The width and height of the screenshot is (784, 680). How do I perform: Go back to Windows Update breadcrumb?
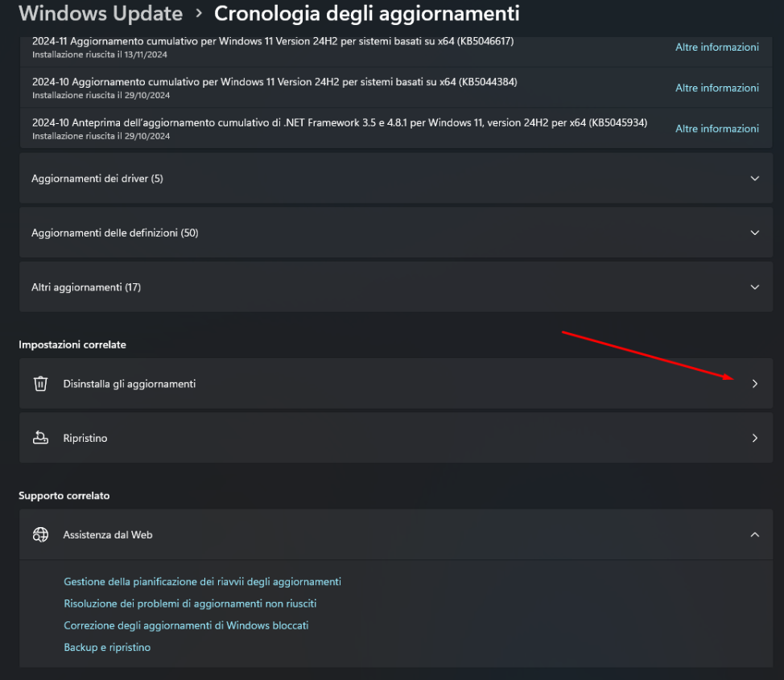pos(101,14)
